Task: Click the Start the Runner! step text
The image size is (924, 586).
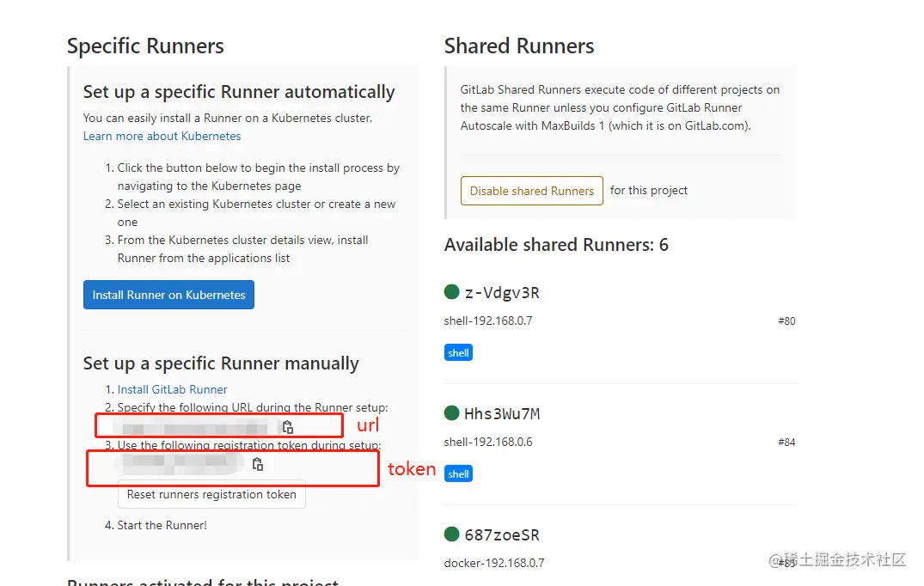Action: click(162, 525)
